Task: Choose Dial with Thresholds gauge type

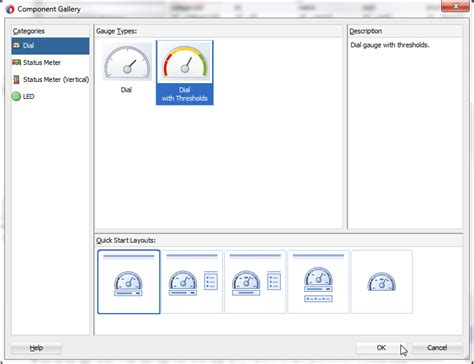Action: click(x=185, y=73)
